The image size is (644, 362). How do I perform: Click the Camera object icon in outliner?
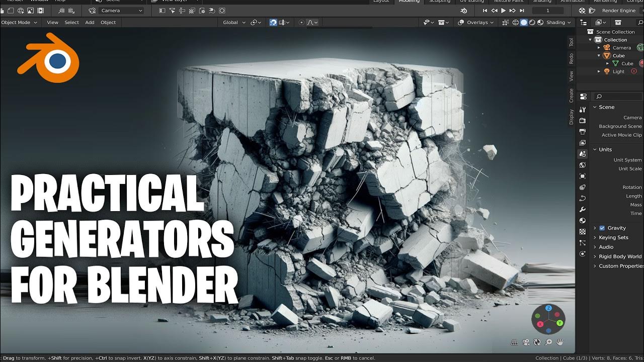607,48
